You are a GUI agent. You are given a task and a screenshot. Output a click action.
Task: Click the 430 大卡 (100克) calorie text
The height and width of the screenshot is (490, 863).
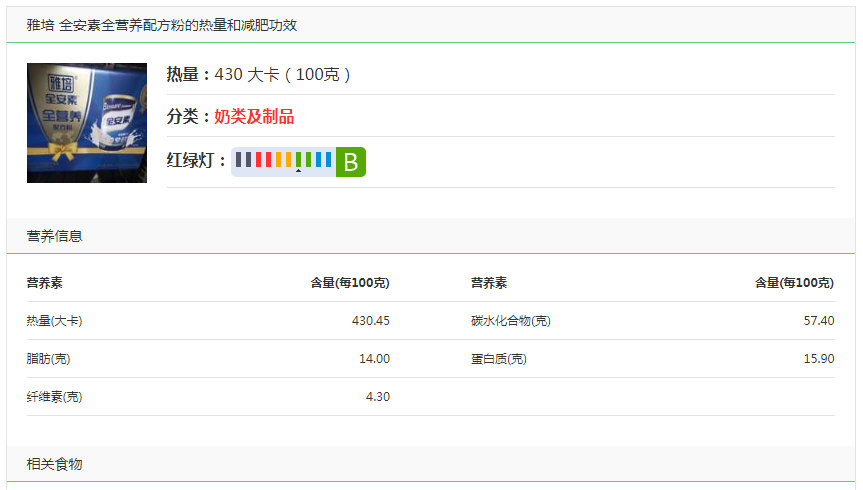click(282, 74)
